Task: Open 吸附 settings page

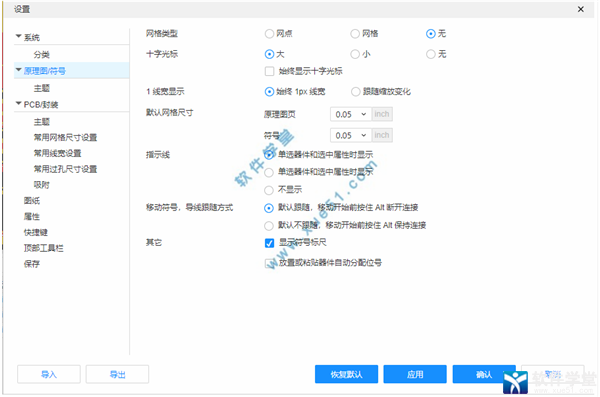Action: 42,185
